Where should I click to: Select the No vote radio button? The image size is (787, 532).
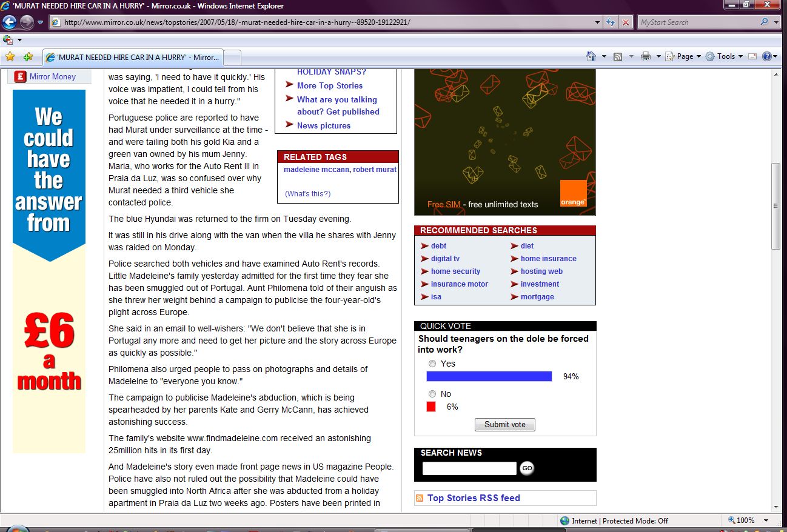[432, 394]
